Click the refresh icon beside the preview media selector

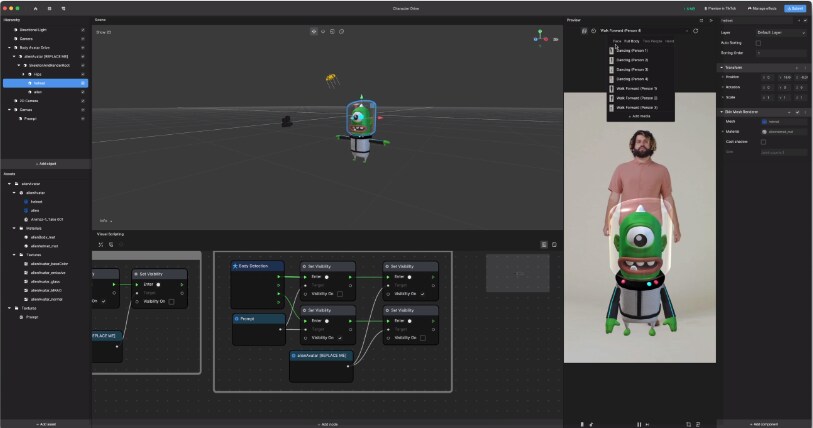(x=695, y=31)
